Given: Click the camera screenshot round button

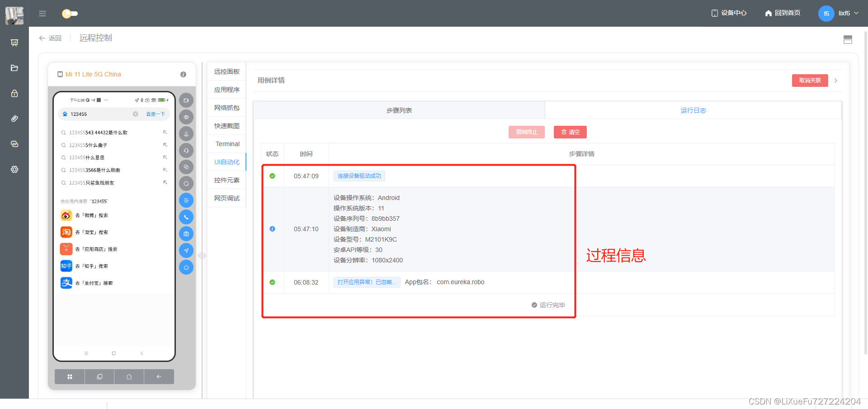Looking at the screenshot, I should [x=186, y=234].
